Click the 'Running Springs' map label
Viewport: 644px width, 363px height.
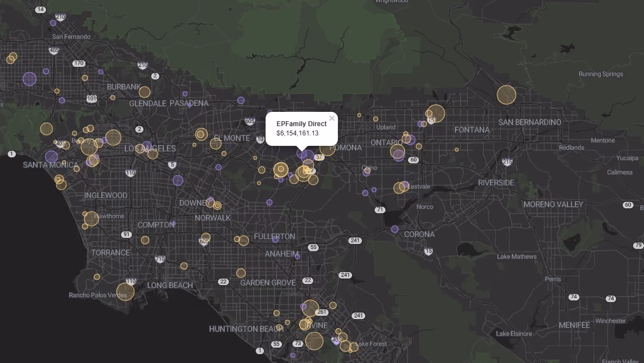[x=600, y=74]
